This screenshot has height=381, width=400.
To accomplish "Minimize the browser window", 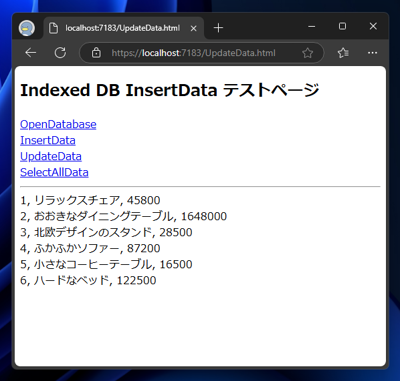I will coord(312,26).
